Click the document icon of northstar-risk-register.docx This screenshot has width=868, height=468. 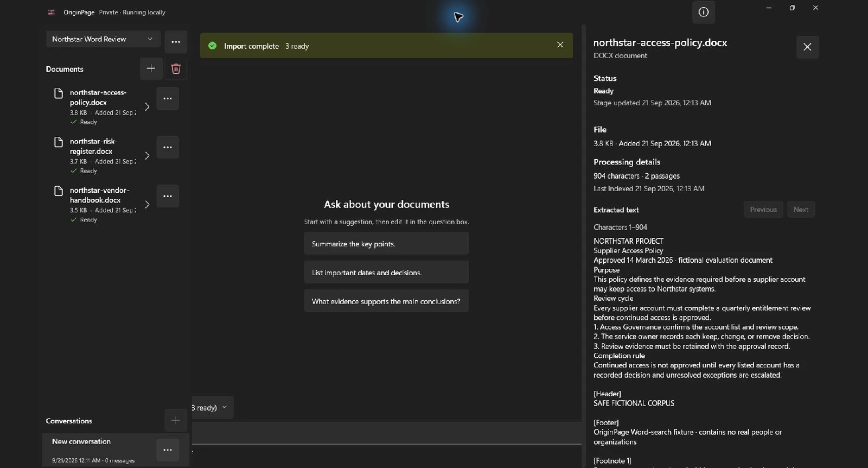click(x=59, y=142)
